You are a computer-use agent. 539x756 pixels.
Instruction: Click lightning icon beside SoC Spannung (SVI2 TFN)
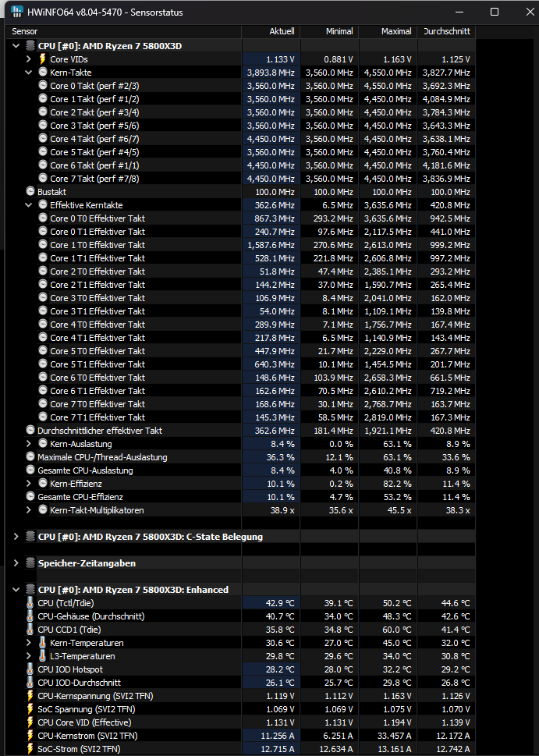pos(30,708)
